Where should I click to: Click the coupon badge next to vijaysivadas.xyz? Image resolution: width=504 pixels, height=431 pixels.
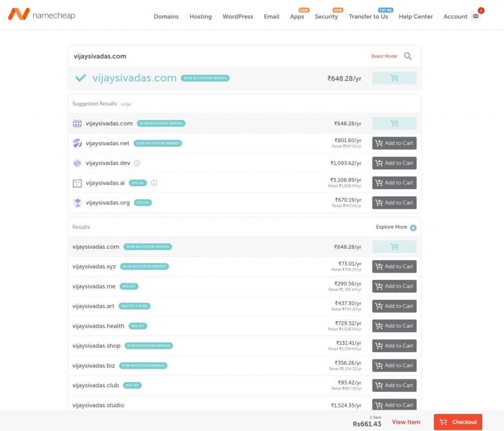pyautogui.click(x=144, y=267)
